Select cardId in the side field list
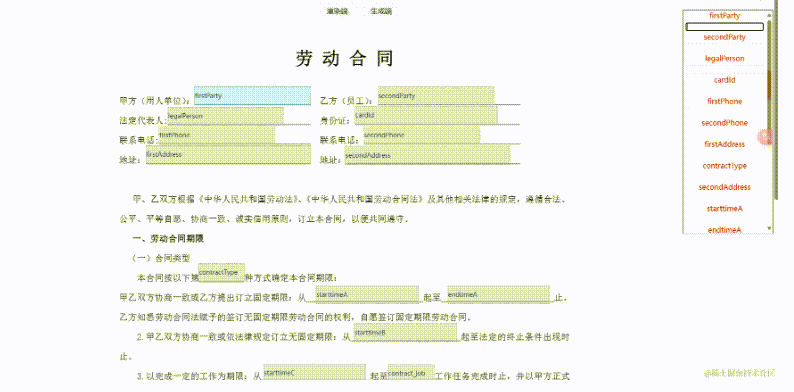The image size is (794, 392). point(724,80)
